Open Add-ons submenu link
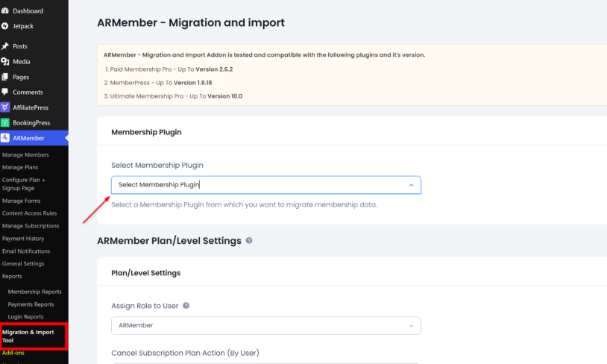This screenshot has height=364, width=607. tap(13, 353)
